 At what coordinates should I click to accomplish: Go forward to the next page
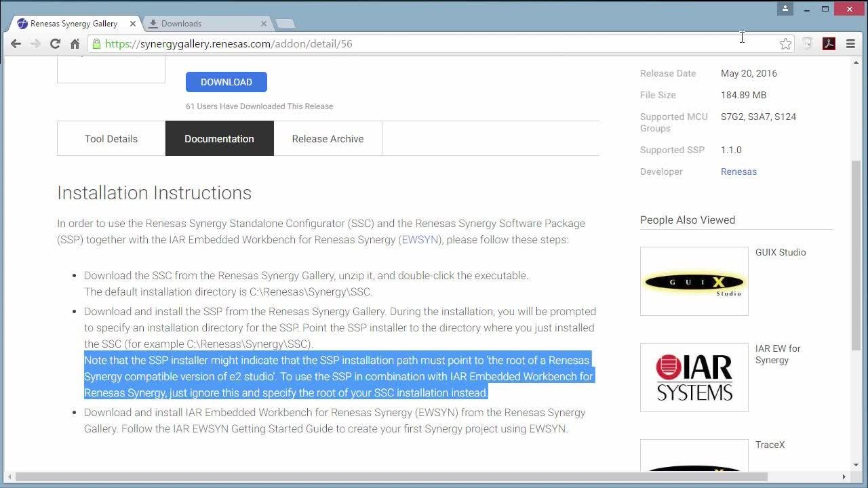[35, 44]
